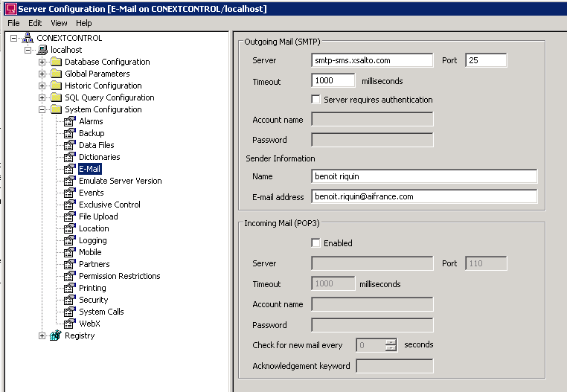Click the Database Configuration folder icon
567x392 pixels.
coord(56,62)
